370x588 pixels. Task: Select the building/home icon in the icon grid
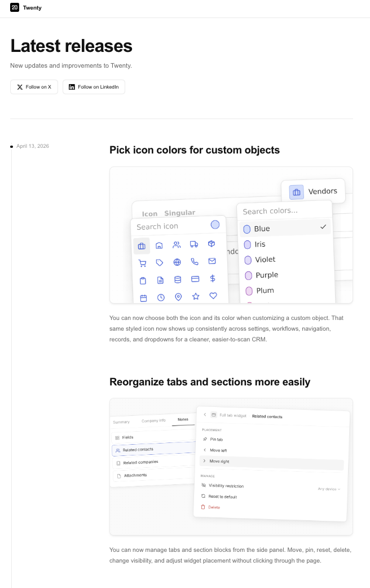(x=159, y=245)
